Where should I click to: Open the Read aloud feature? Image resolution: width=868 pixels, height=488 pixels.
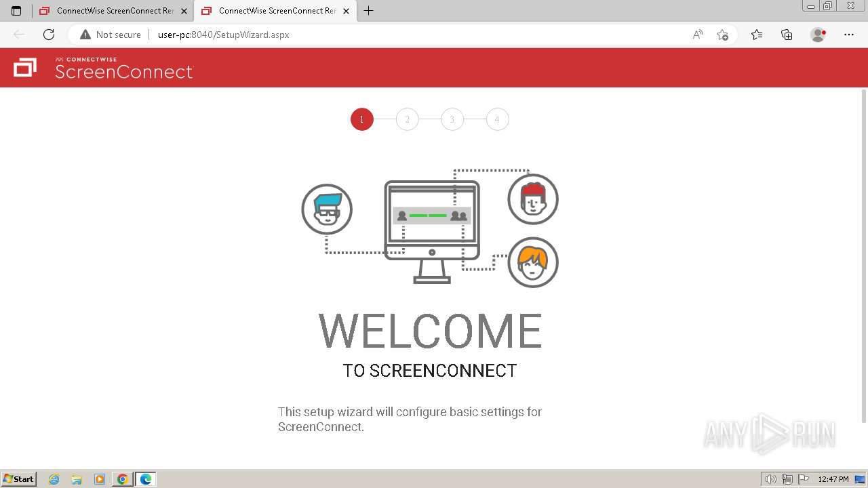[x=698, y=35]
